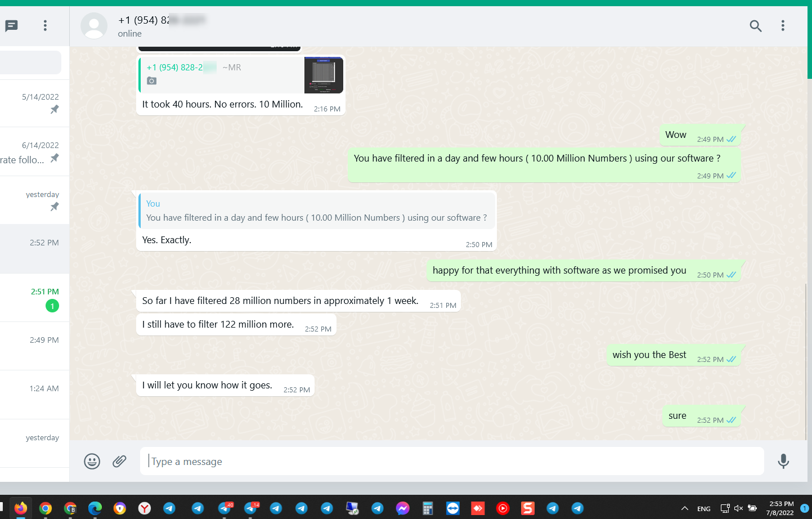Screen dimensions: 812x519
Task: Open the chat options three-dot menu
Action: [783, 26]
